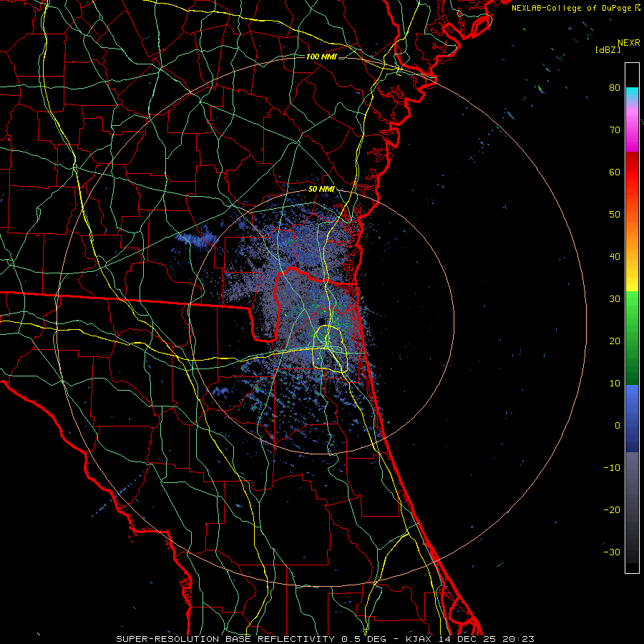Screen dimensions: 644x644
Task: Click the green band of color scale
Action: (632, 338)
